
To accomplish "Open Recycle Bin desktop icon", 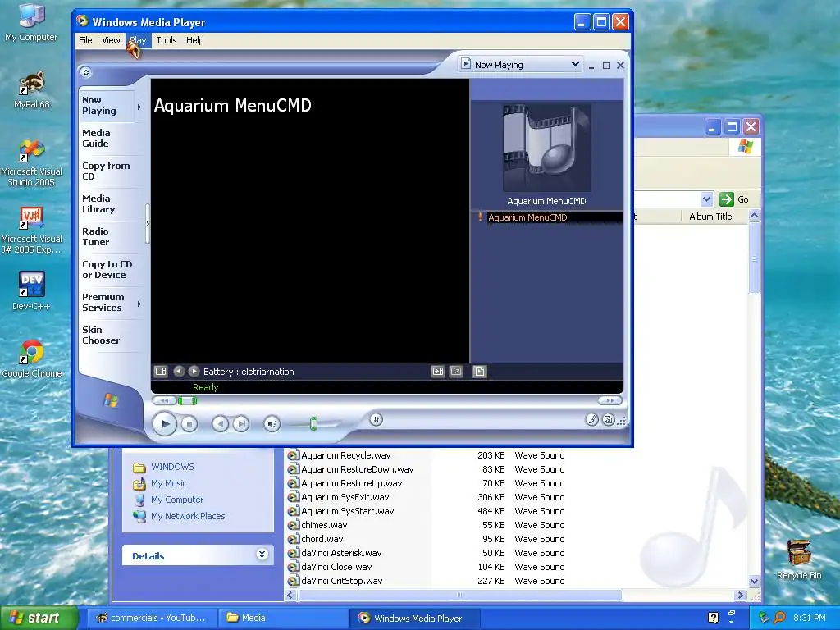I will click(799, 559).
